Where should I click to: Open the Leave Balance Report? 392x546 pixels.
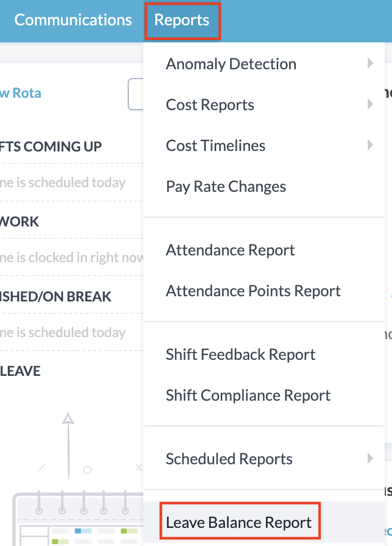click(x=239, y=522)
